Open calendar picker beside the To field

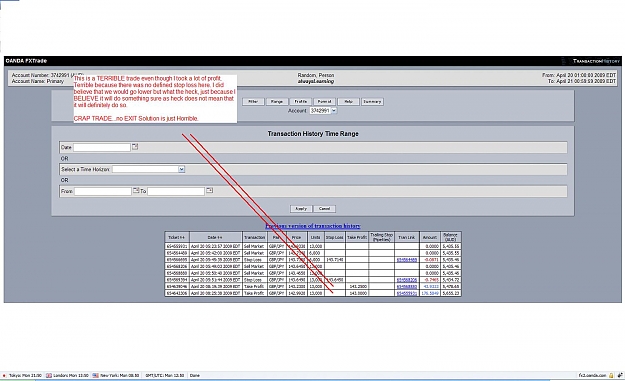(x=210, y=190)
